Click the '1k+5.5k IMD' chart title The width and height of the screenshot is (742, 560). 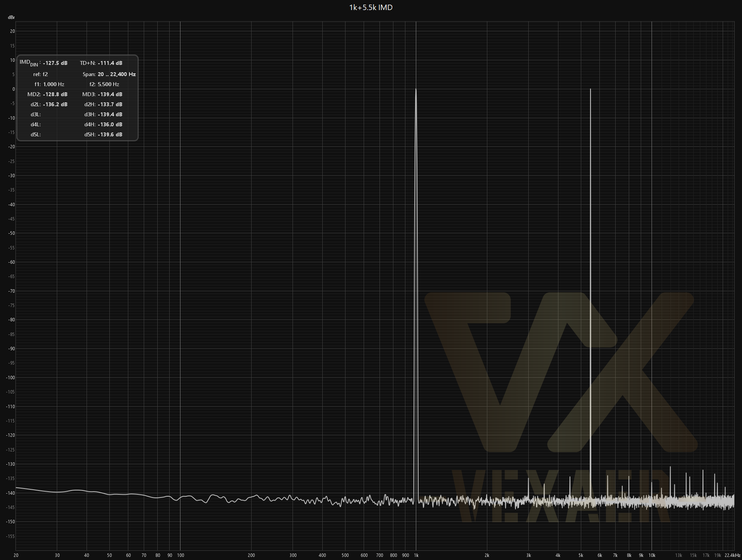coord(371,7)
